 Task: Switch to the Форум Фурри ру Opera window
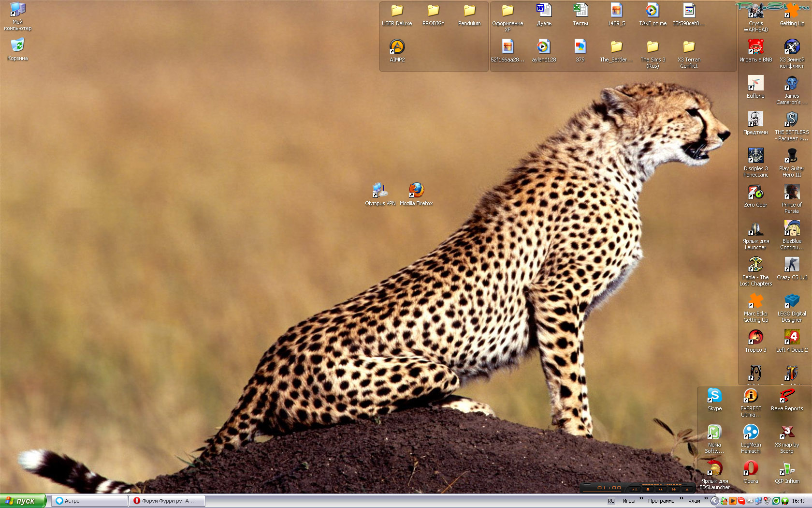167,501
